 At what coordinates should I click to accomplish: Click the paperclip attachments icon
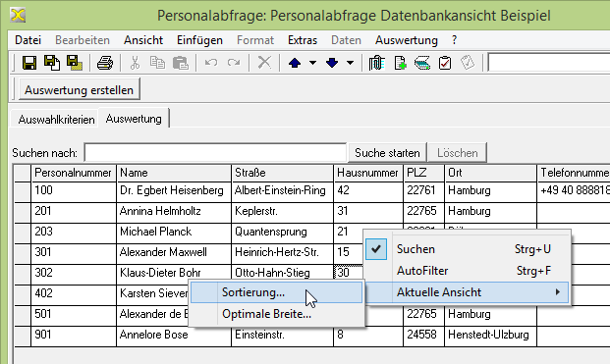[376, 63]
